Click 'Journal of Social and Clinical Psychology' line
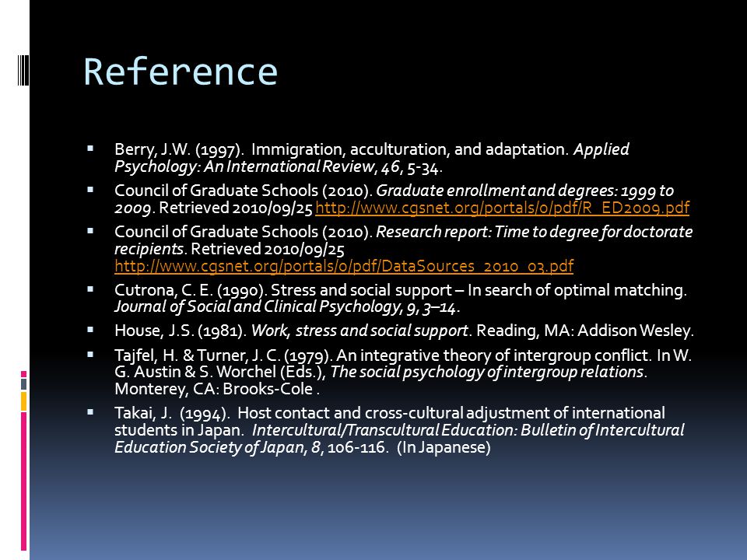The width and height of the screenshot is (747, 560). point(287,307)
